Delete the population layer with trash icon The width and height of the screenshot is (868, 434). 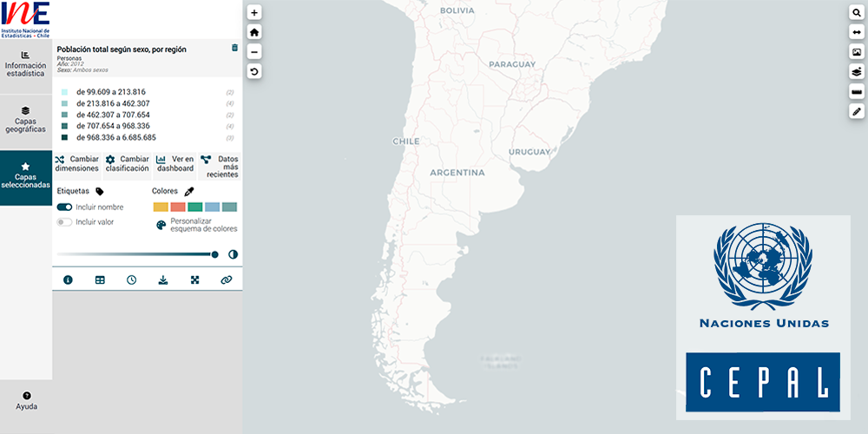click(234, 48)
